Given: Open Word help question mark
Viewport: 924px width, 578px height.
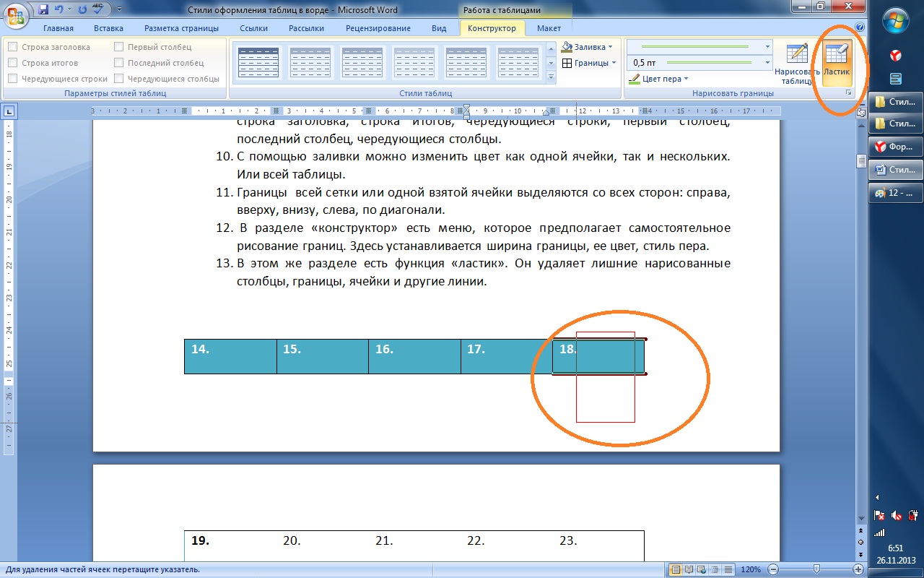Looking at the screenshot, I should pos(859,27).
